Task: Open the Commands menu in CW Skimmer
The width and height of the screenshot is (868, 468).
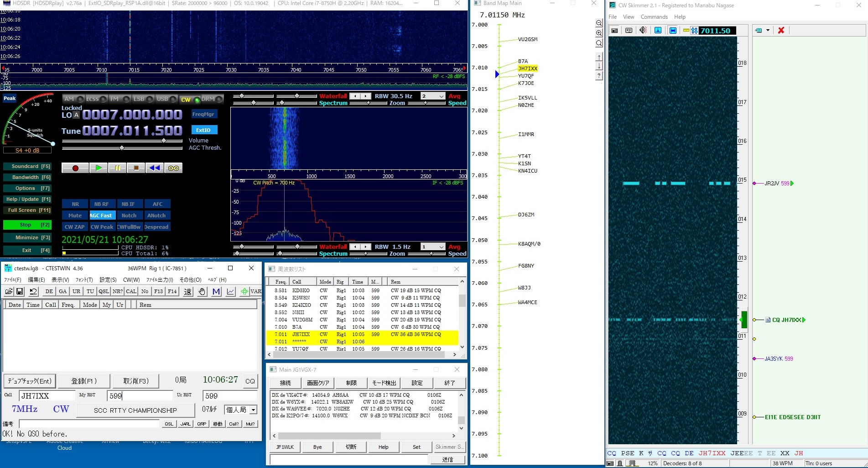Action: (x=654, y=17)
